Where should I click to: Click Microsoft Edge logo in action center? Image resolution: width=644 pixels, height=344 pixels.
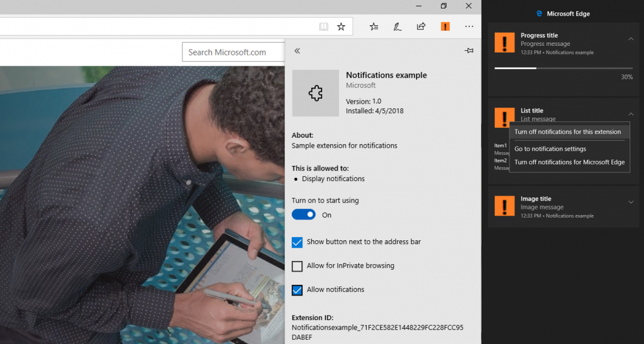[x=539, y=14]
